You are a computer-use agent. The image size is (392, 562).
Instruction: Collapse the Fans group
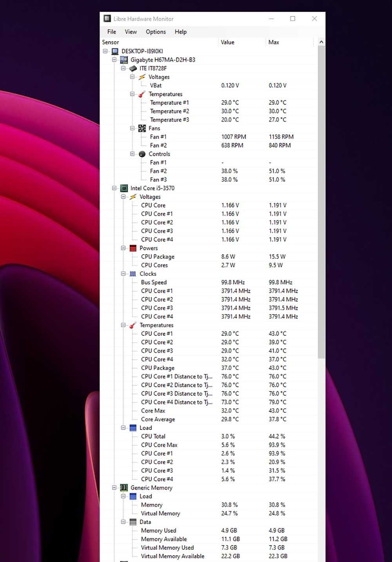[132, 128]
